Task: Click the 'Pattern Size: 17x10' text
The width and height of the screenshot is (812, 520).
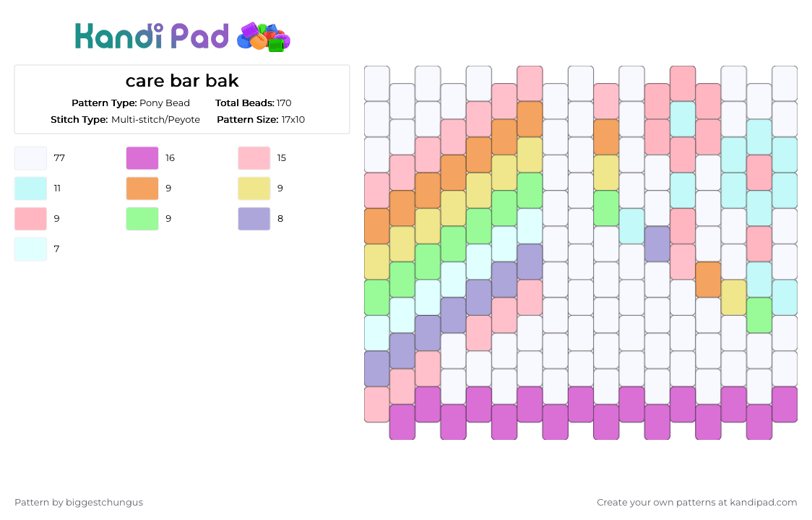Action: pos(261,120)
